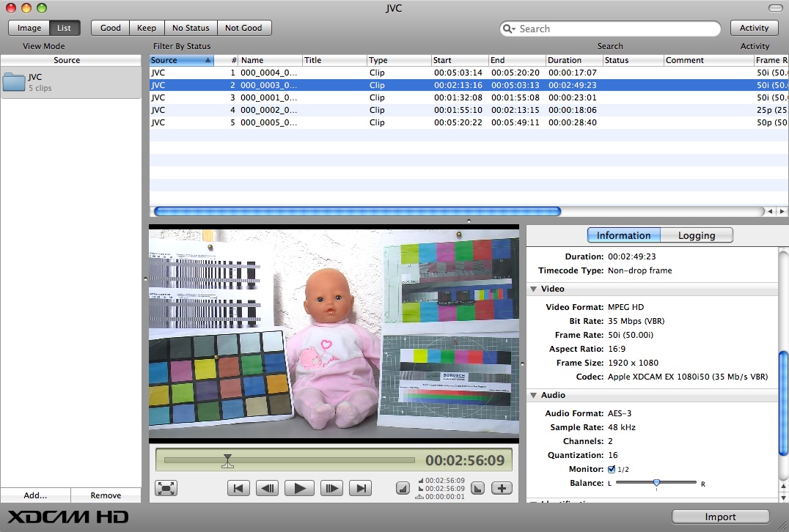Click the # column header

(226, 60)
